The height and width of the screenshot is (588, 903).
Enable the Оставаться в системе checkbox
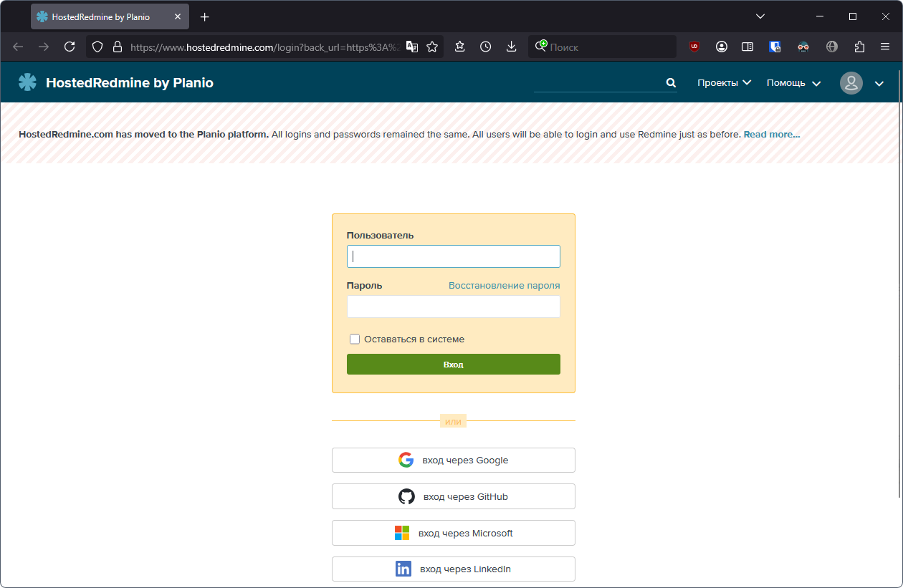(355, 339)
